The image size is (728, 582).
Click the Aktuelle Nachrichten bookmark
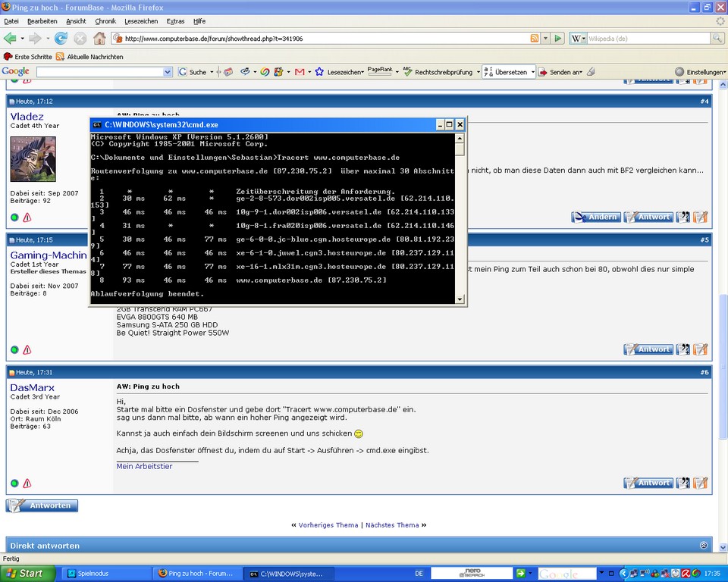pyautogui.click(x=89, y=57)
